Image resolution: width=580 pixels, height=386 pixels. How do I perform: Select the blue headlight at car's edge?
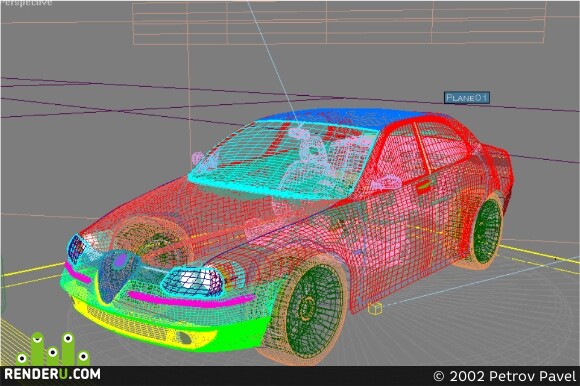tap(75, 248)
